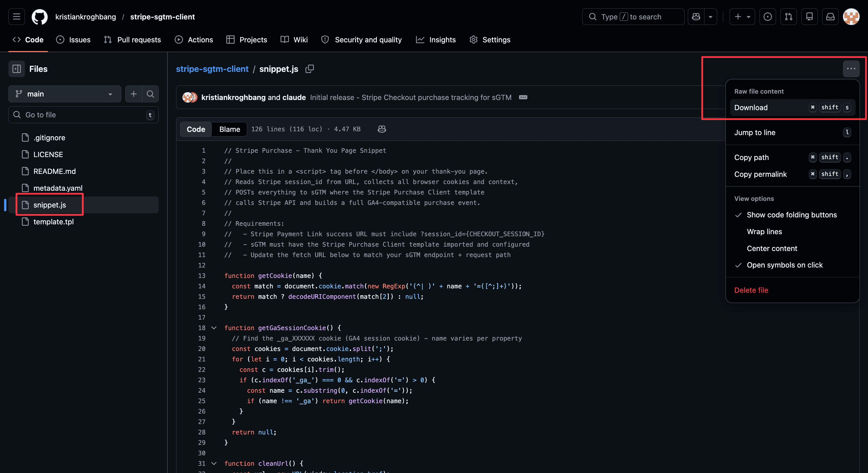Collapse the getGaSessionCookie function fold chevron
This screenshot has width=868, height=473.
point(214,328)
